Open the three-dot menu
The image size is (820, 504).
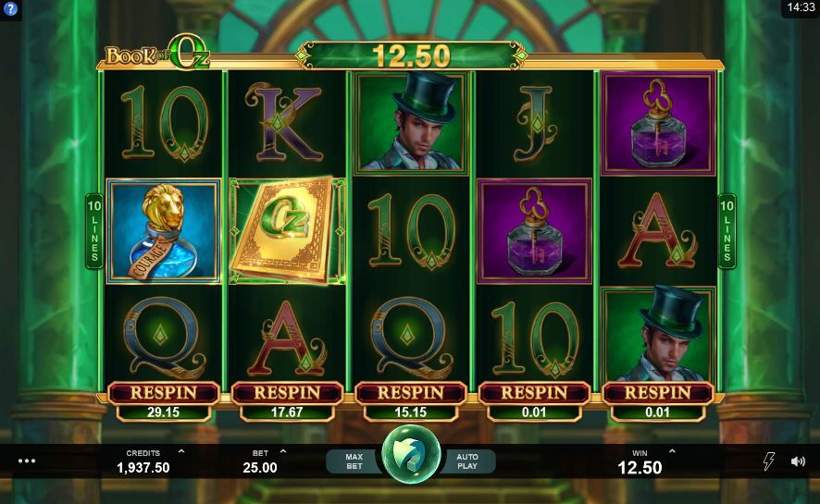tap(27, 461)
